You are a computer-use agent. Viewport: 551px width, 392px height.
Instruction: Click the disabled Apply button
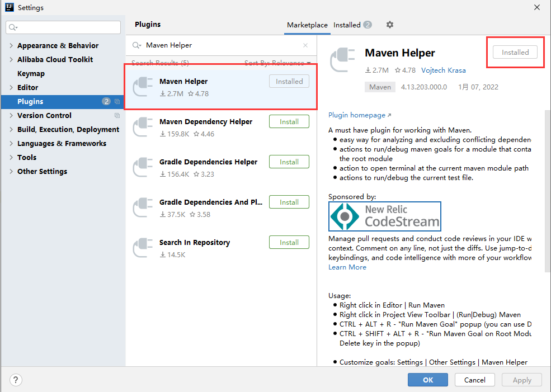pos(522,380)
